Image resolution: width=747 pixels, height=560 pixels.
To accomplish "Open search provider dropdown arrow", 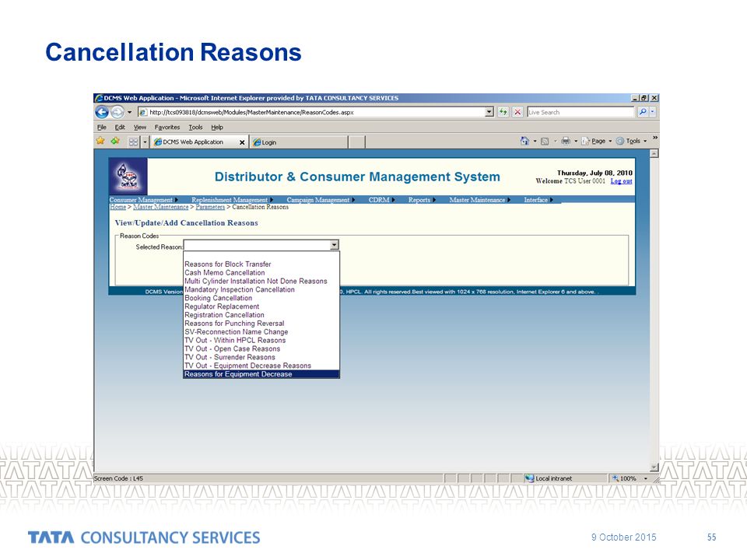I will [653, 112].
